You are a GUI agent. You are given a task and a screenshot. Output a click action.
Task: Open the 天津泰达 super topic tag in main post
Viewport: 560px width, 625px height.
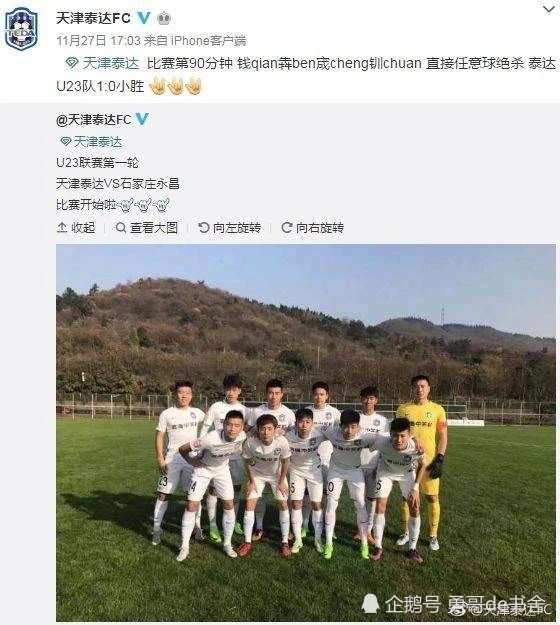111,63
